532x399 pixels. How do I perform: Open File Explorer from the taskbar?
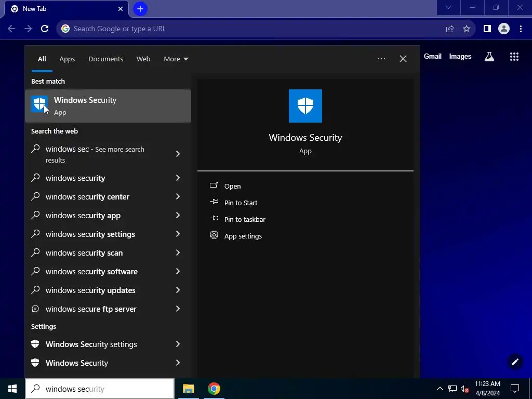[x=188, y=389]
